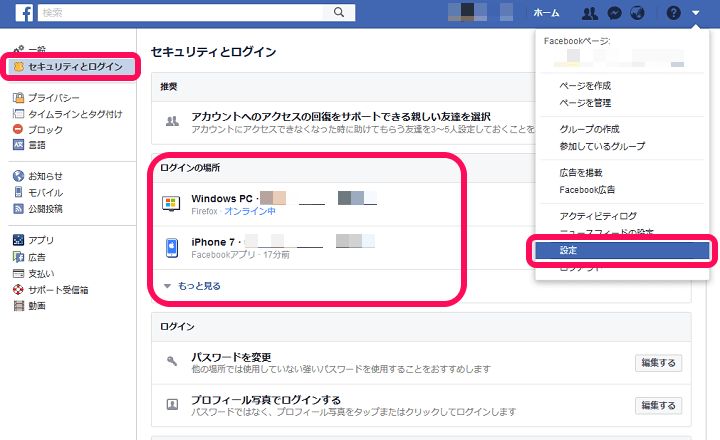Click the iPhone 7 device icon
720x440 pixels.
click(172, 248)
